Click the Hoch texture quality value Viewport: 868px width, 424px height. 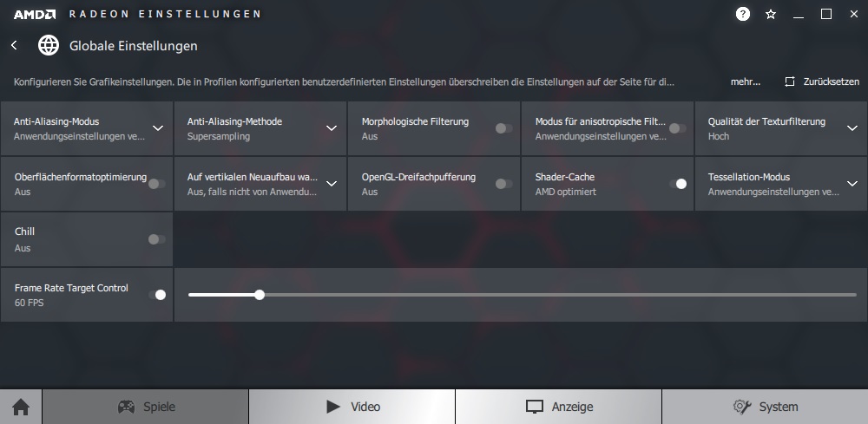pos(719,136)
